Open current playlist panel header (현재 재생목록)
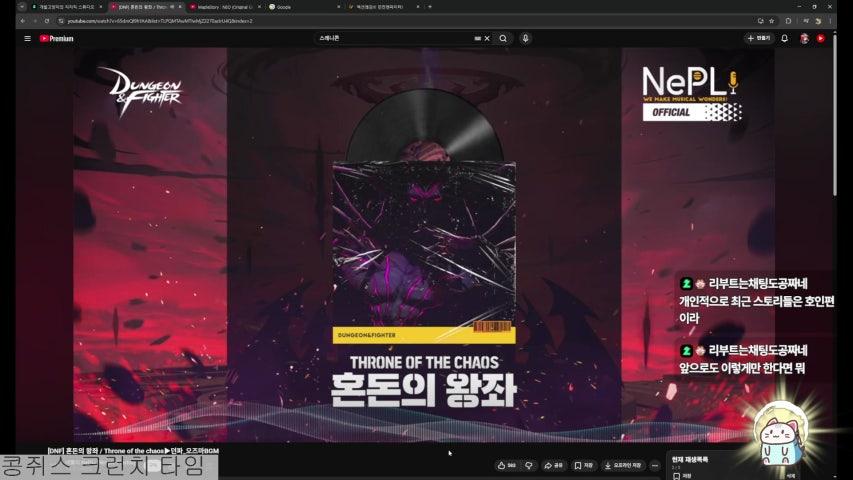Image resolution: width=853 pixels, height=480 pixels. [x=690, y=459]
